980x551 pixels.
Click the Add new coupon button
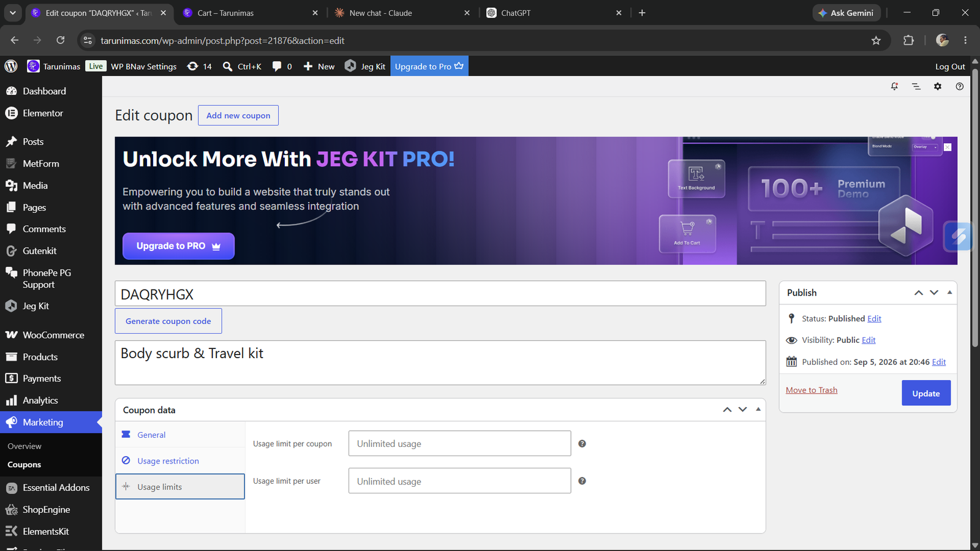(238, 115)
